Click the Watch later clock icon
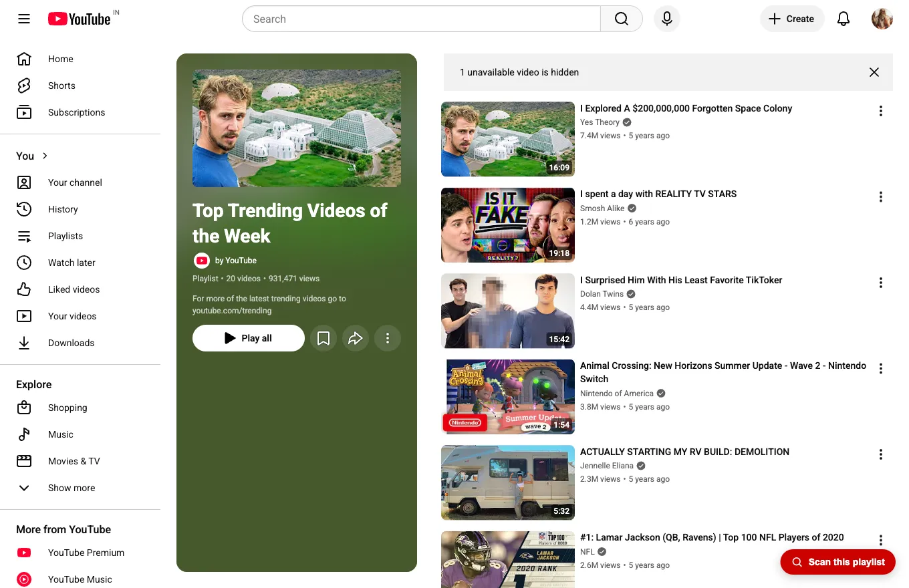Viewport: 909px width, 588px height. (x=24, y=263)
